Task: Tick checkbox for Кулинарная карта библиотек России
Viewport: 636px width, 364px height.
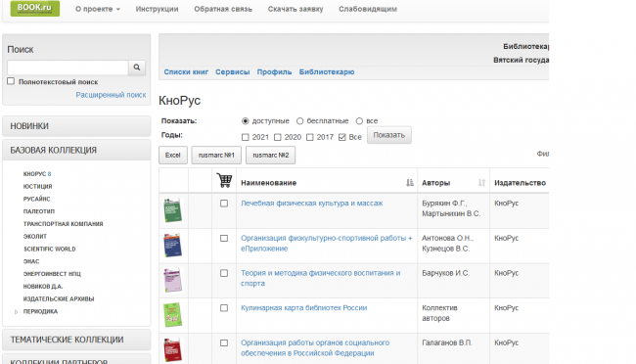Action: click(x=224, y=308)
